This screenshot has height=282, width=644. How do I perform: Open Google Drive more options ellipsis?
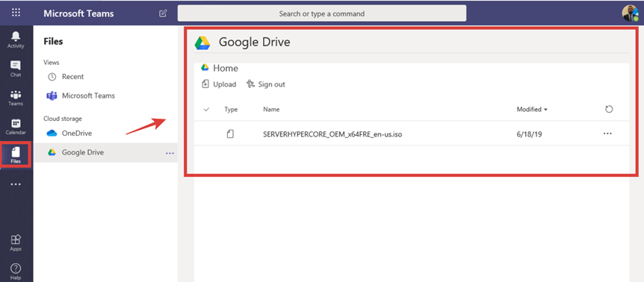(x=170, y=153)
